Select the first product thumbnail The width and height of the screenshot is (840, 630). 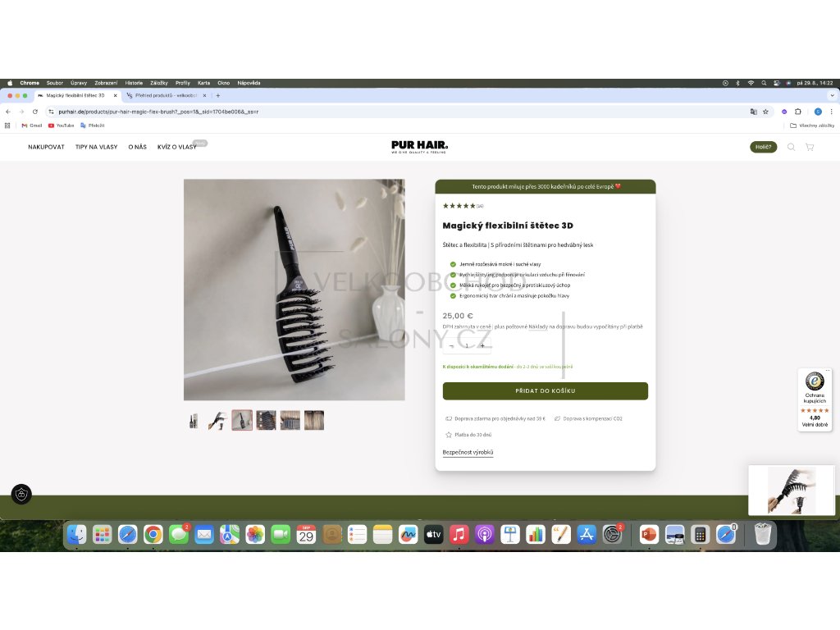194,421
